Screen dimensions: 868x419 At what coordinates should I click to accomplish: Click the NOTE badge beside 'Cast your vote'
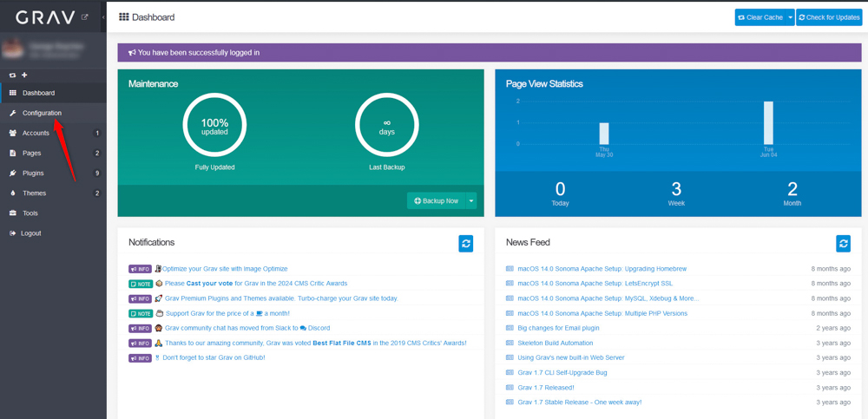(140, 284)
